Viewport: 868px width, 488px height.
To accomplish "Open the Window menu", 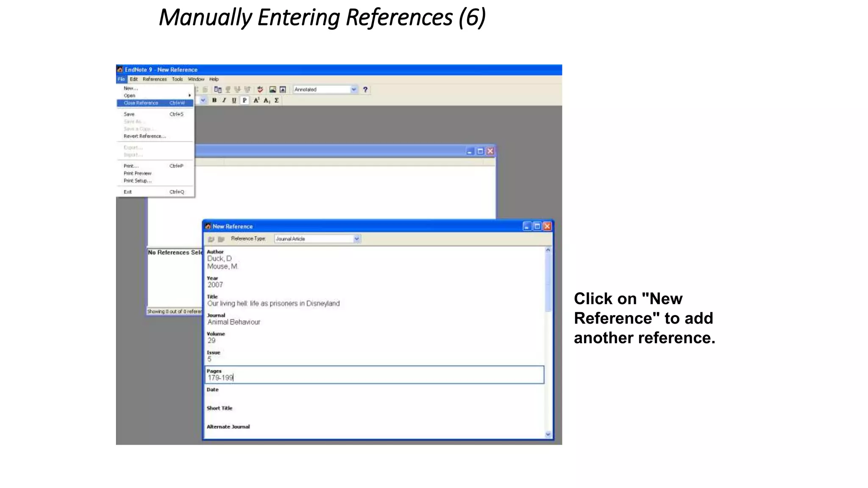I will [196, 79].
